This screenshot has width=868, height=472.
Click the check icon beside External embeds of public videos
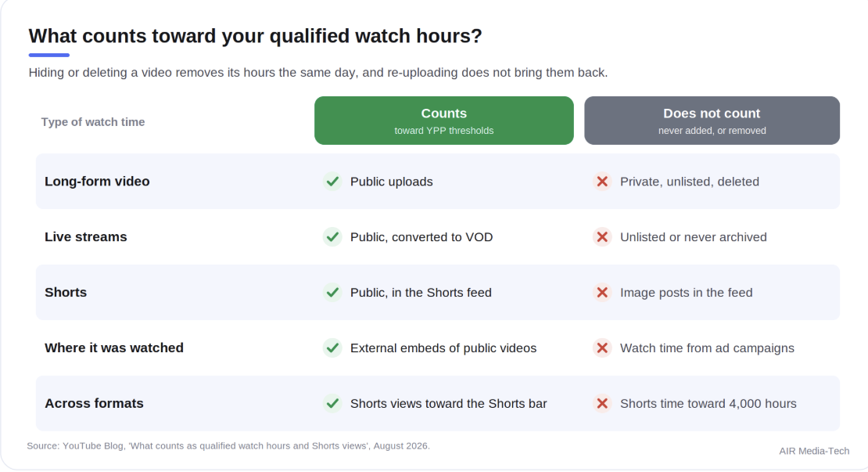[332, 348]
